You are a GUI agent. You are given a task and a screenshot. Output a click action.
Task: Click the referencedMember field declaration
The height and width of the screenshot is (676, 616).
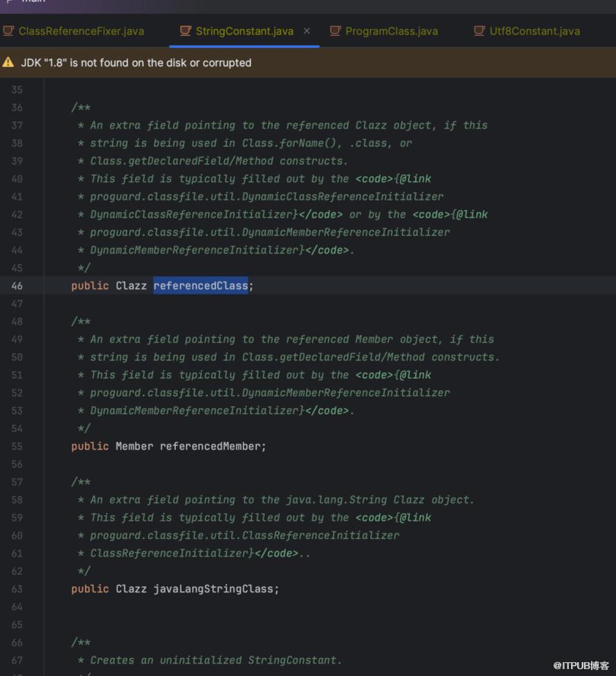pyautogui.click(x=212, y=447)
